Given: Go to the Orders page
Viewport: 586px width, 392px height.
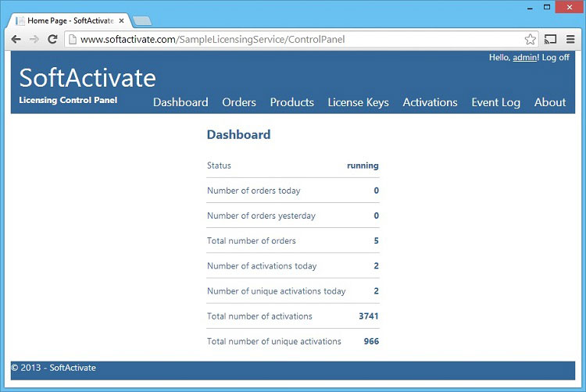Looking at the screenshot, I should click(239, 102).
